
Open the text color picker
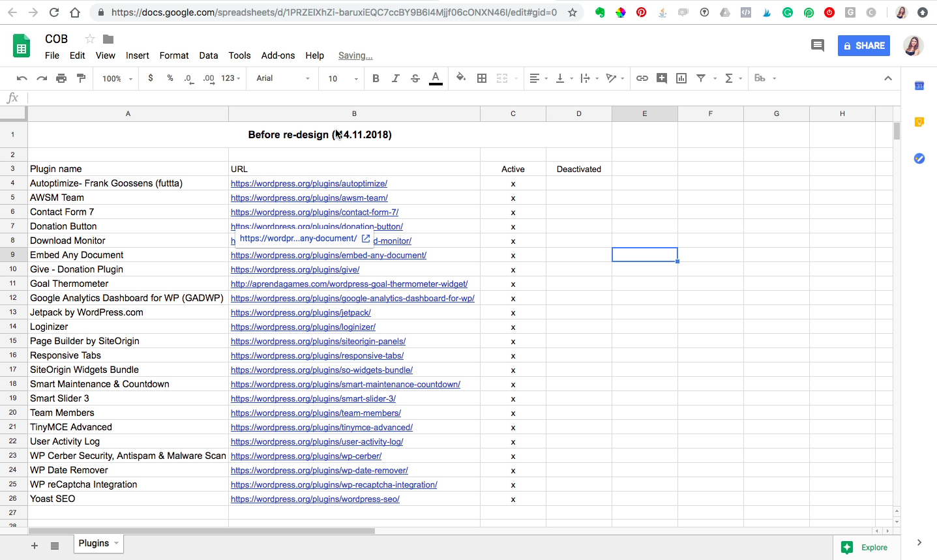[x=436, y=78]
